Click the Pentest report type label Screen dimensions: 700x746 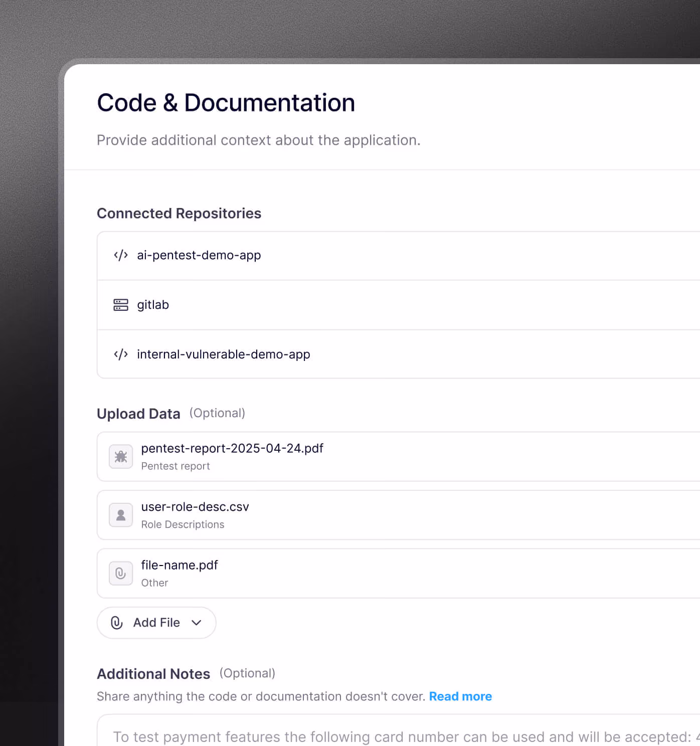pyautogui.click(x=176, y=466)
